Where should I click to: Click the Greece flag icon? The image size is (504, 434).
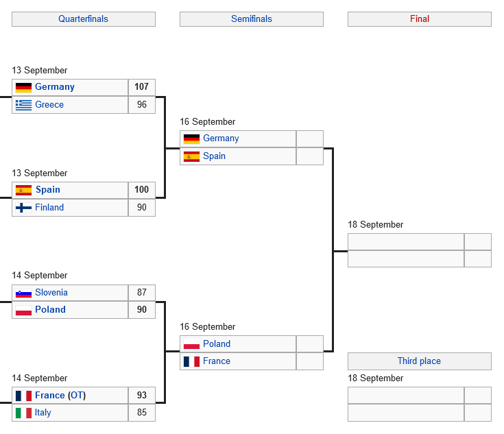pyautogui.click(x=23, y=105)
